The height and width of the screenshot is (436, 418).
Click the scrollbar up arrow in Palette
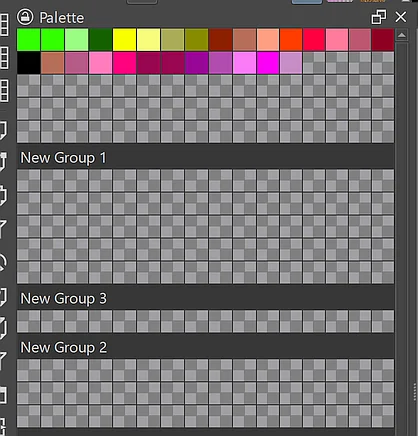click(x=402, y=35)
